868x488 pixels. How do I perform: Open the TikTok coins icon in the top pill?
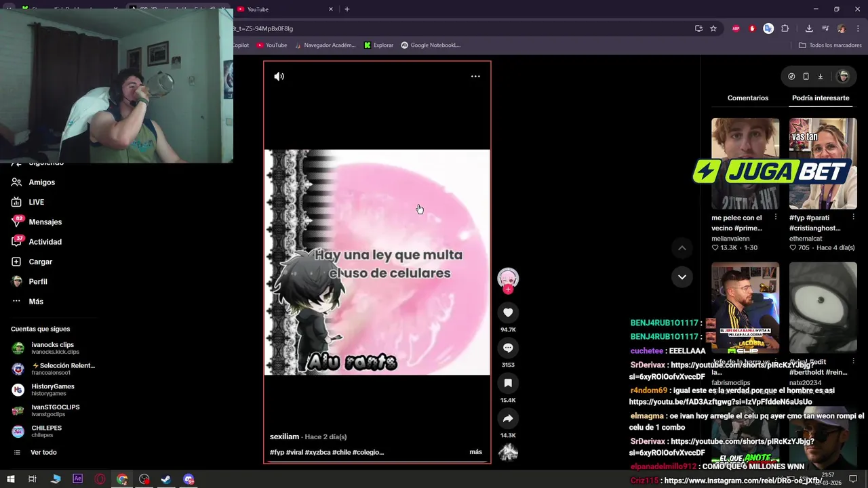point(791,77)
